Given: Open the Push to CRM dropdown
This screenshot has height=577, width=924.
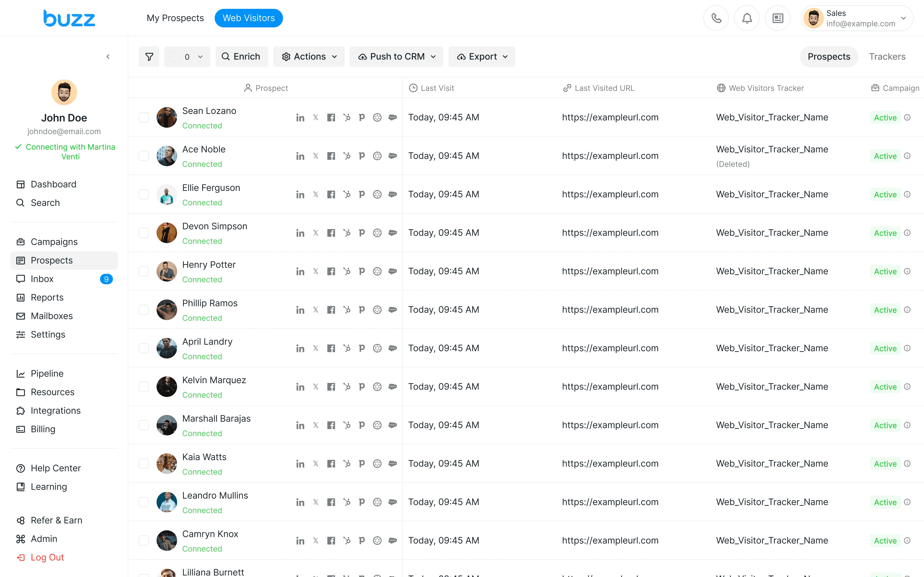Looking at the screenshot, I should tap(396, 57).
